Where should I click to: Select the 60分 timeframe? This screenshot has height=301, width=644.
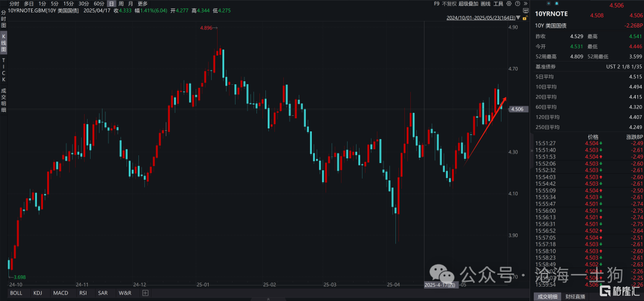tap(99, 4)
